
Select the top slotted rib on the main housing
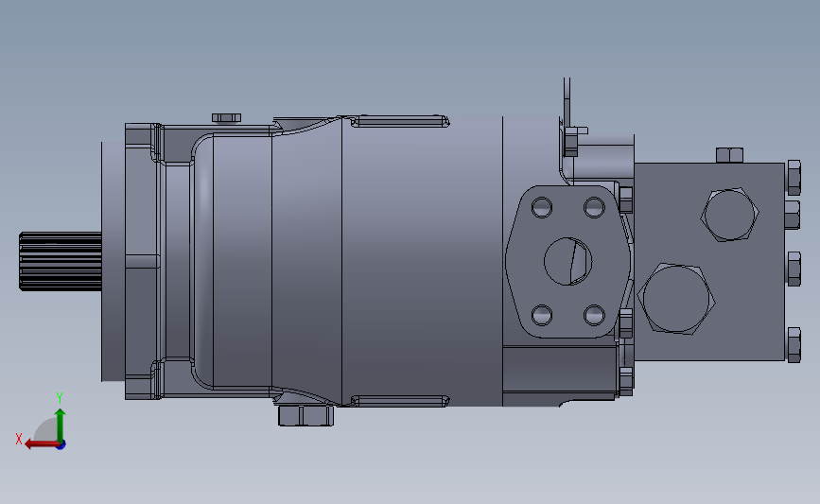click(400, 121)
